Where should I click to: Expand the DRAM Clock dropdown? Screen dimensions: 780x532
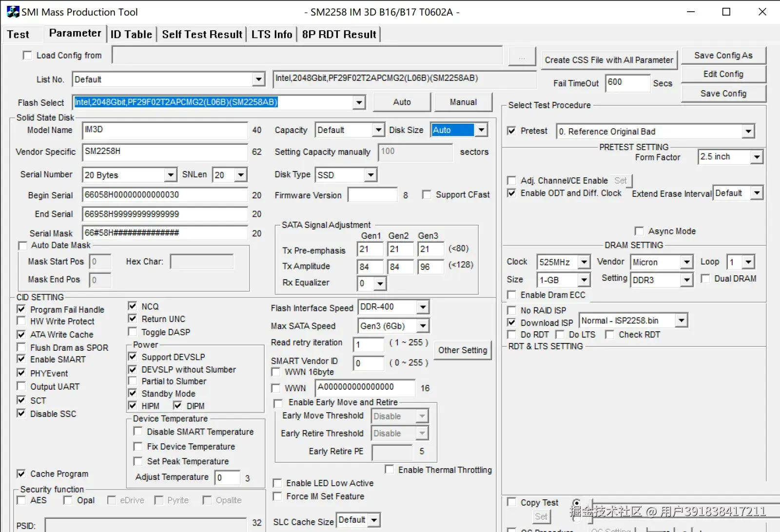point(584,262)
